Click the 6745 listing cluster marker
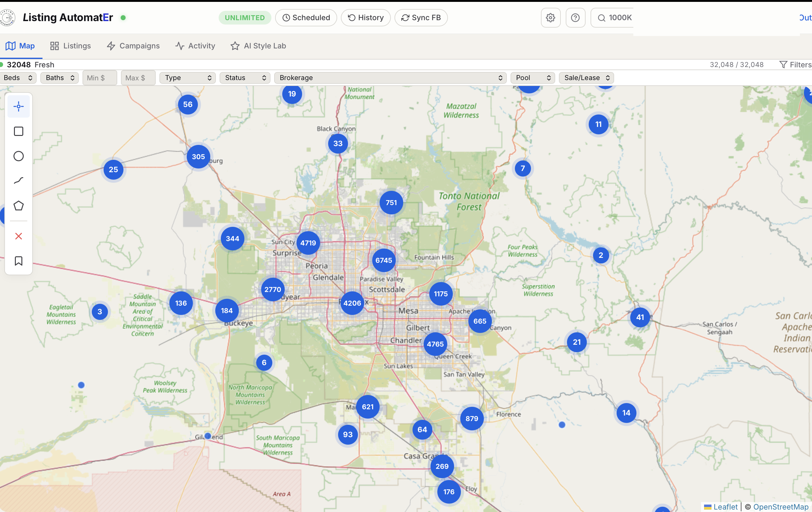 [383, 260]
